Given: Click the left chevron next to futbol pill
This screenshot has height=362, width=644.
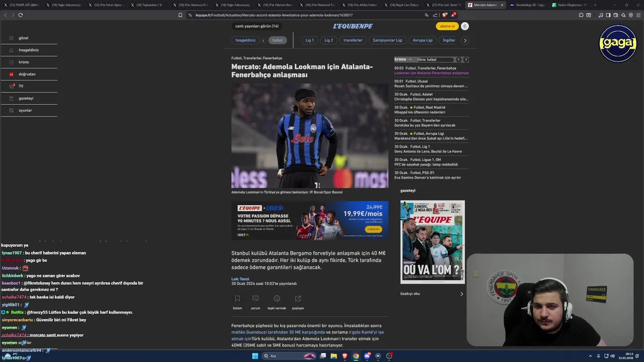Looking at the screenshot, I should click(x=263, y=40).
